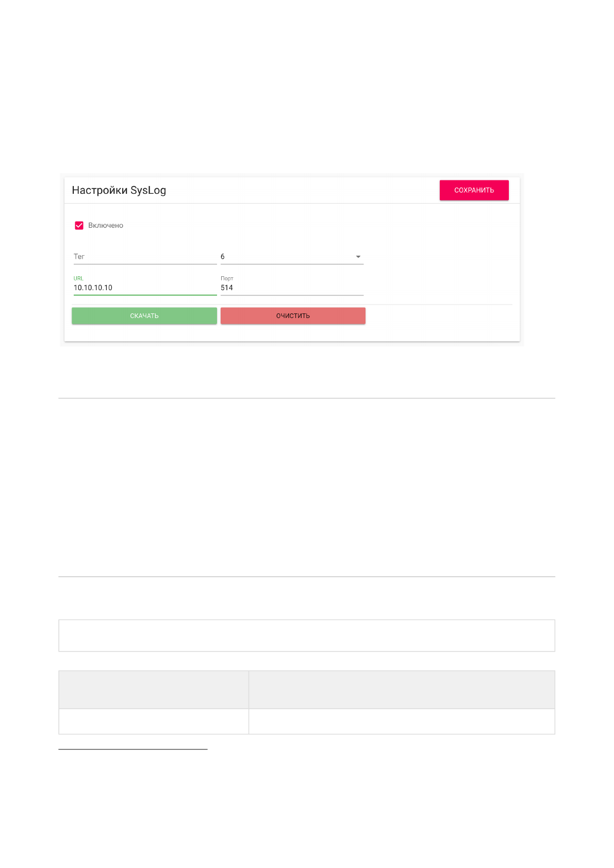
Task: Click the right gray table header cell
Action: click(x=402, y=690)
